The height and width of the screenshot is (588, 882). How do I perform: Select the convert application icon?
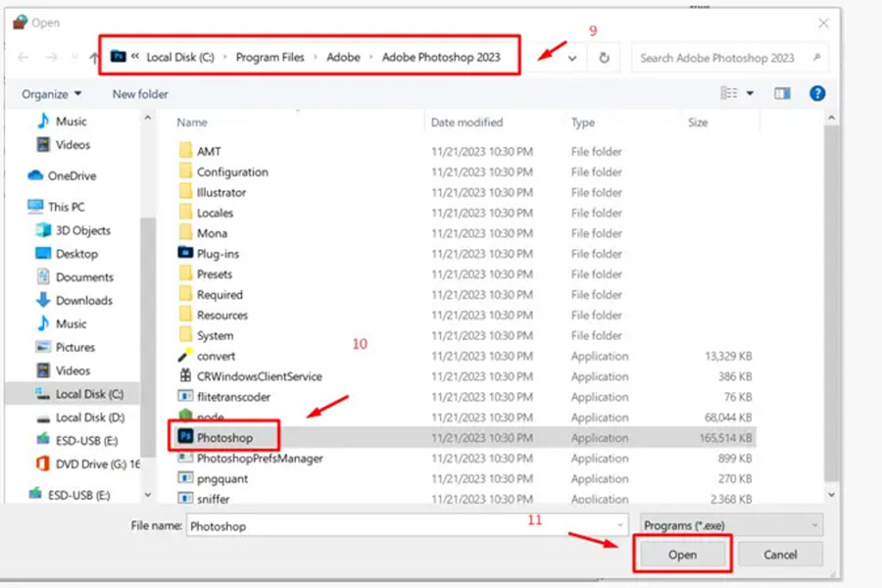tap(185, 355)
